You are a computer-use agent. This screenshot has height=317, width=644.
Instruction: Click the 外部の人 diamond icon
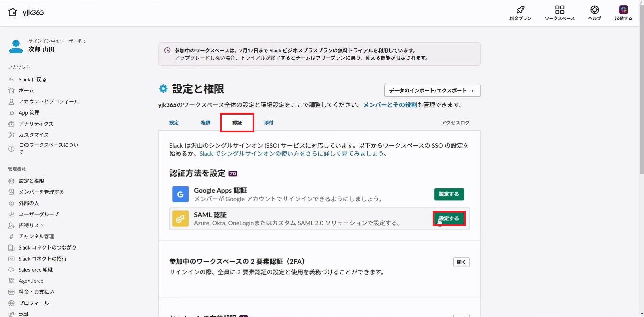(11, 203)
